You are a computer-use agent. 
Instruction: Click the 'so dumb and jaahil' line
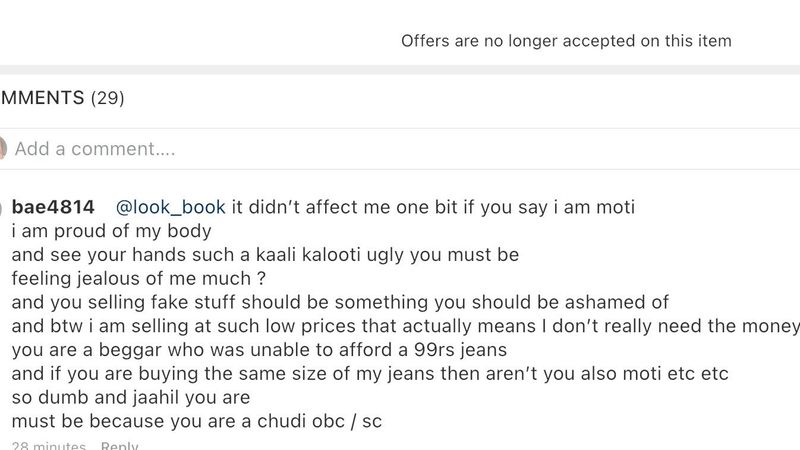[x=131, y=397]
